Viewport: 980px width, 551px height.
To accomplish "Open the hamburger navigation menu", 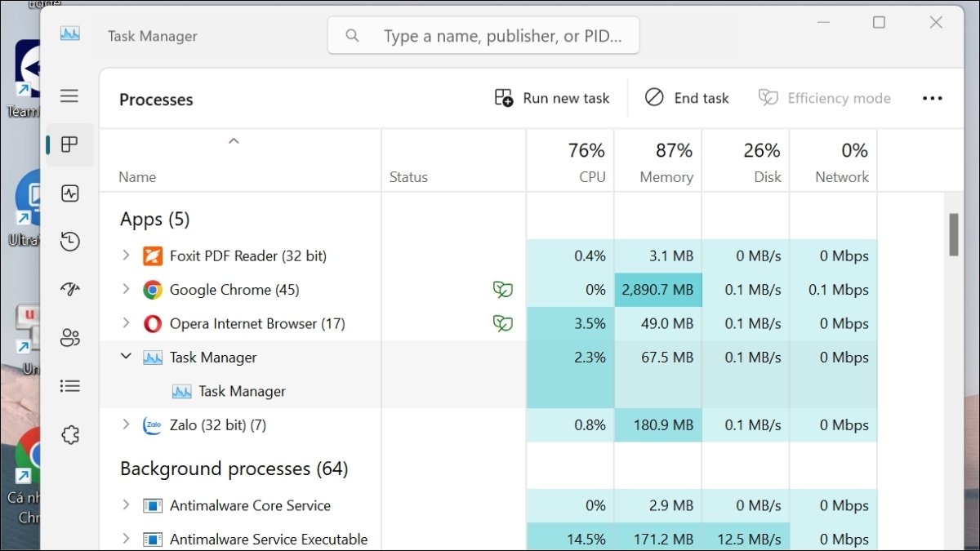I will [x=69, y=96].
